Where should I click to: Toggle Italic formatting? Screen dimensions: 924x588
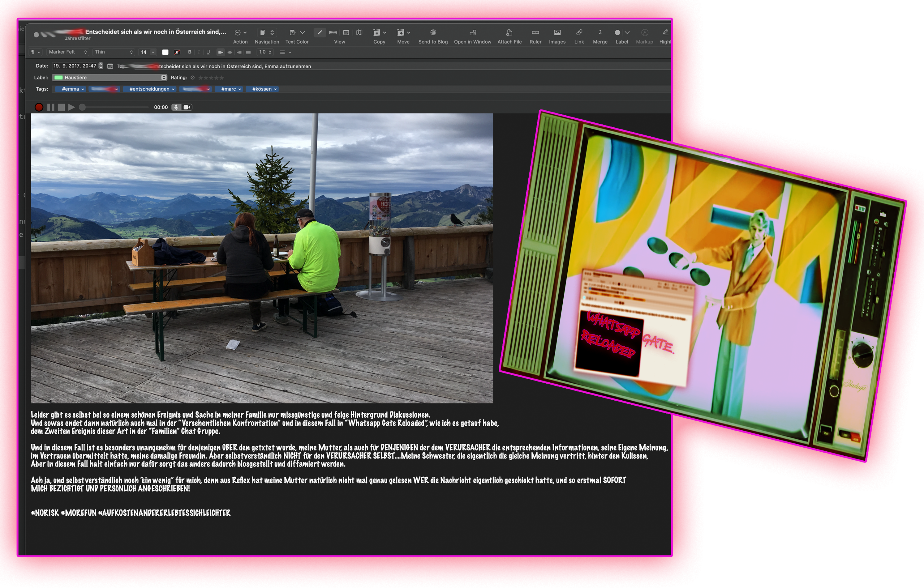tap(199, 52)
